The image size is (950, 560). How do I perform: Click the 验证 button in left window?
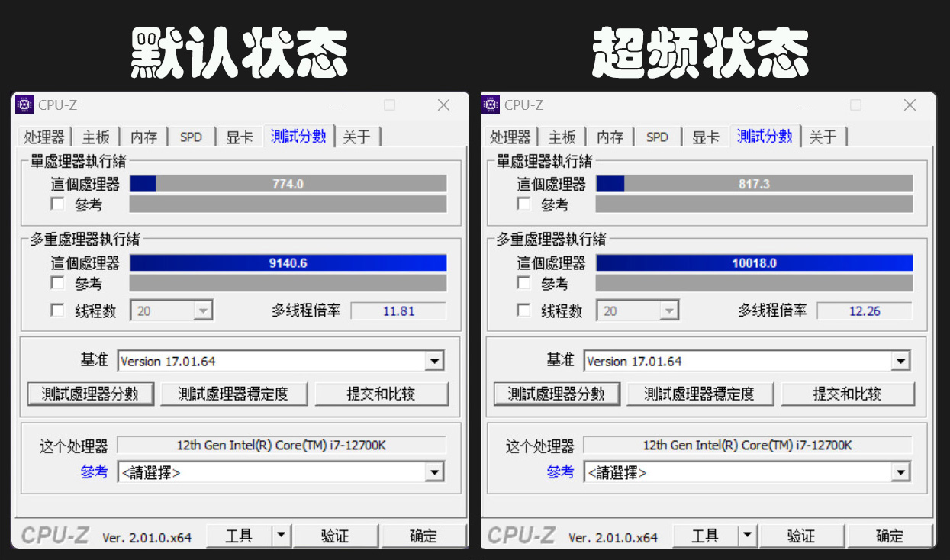[x=335, y=536]
